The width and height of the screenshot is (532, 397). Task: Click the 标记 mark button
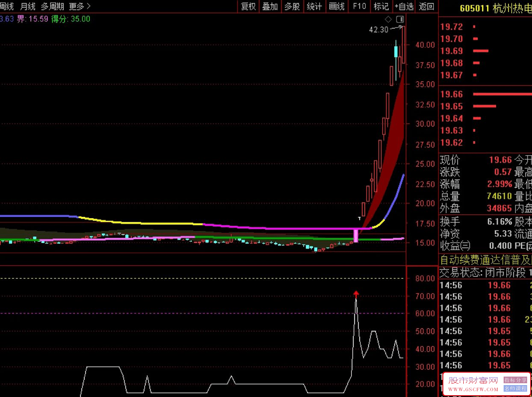pyautogui.click(x=381, y=6)
